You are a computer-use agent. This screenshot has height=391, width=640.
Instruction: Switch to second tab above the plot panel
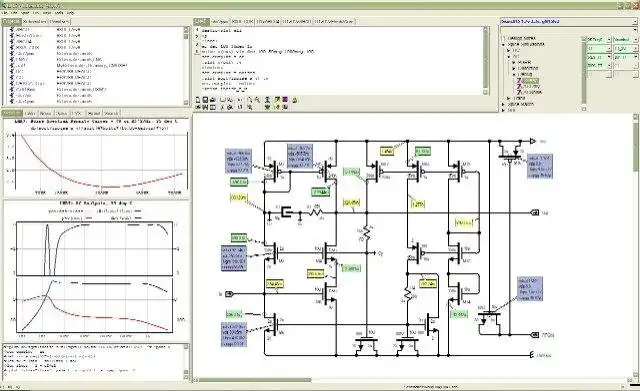30,113
